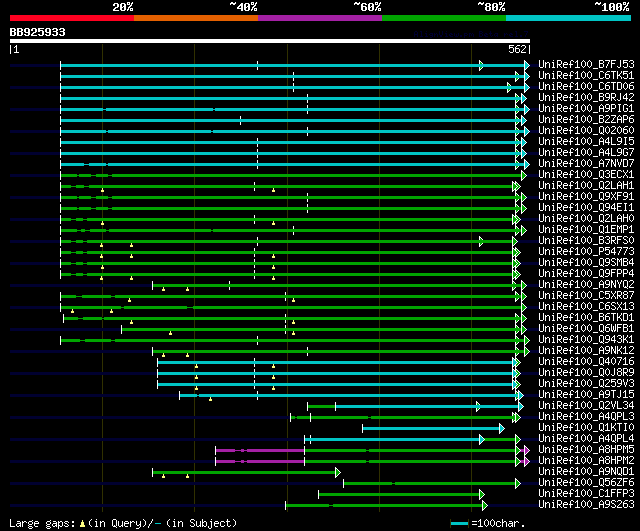This screenshot has height=531, width=640.
Task: Click the red 20% identity color band
Action: point(72,18)
